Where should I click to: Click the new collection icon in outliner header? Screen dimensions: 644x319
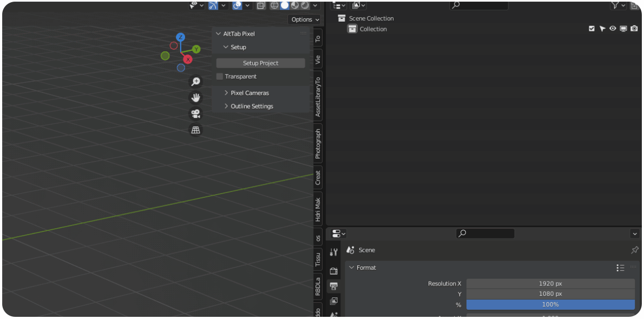coord(634,5)
